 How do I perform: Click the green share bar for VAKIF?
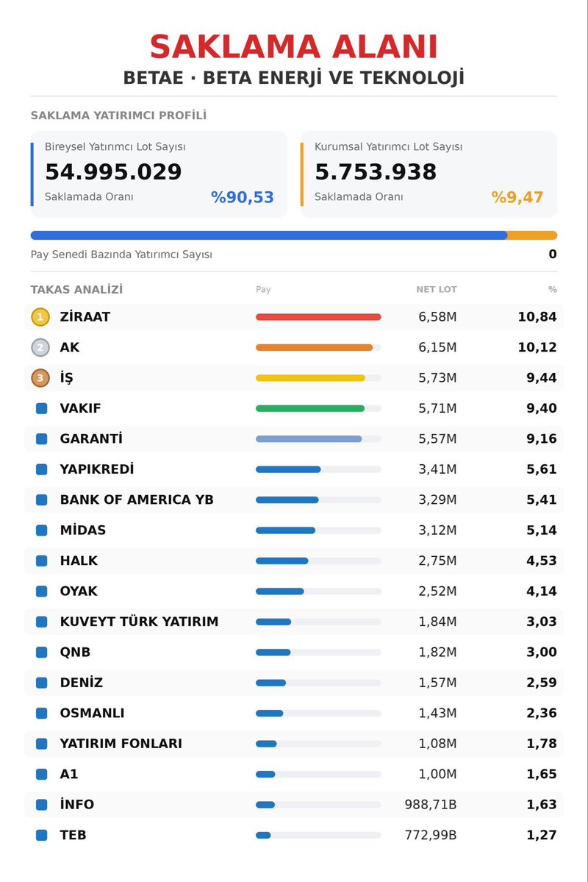(310, 408)
